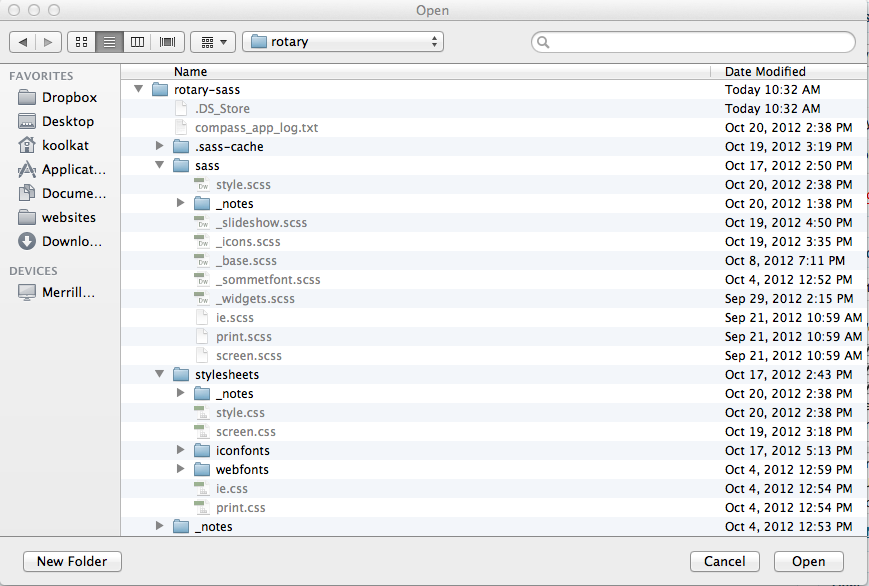
Task: Select the screen.scss file
Action: 493,355
